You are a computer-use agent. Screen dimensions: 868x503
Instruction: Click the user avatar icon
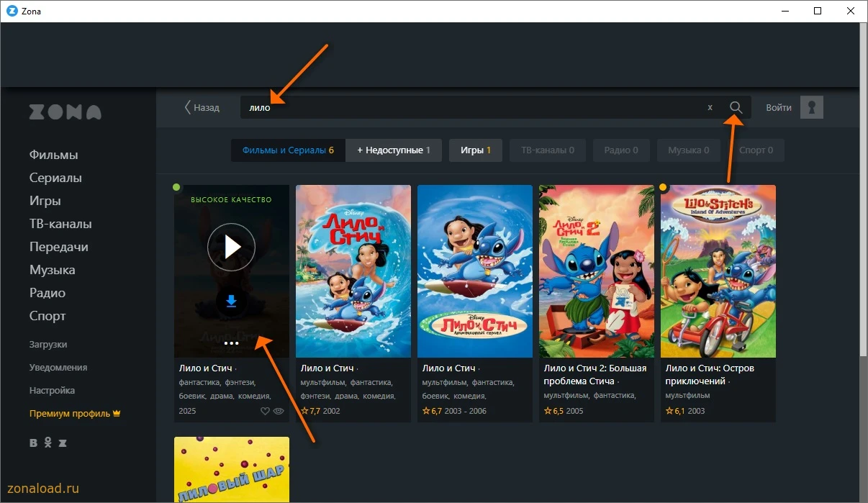(812, 107)
